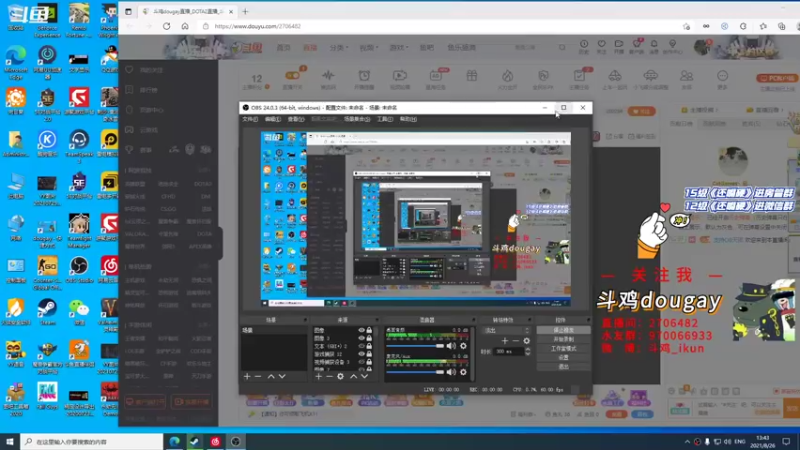Click the search magnifier icon on Douyu
800x450 pixels.
coord(562,47)
